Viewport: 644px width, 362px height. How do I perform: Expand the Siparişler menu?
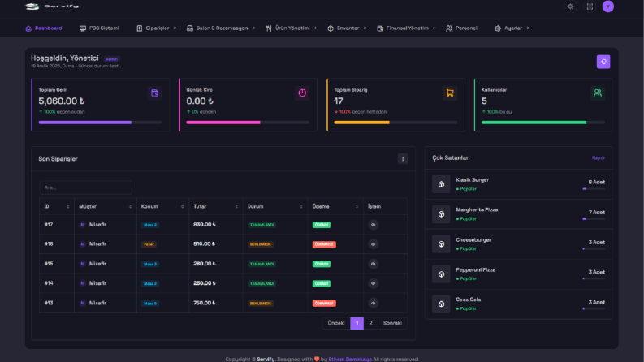157,28
